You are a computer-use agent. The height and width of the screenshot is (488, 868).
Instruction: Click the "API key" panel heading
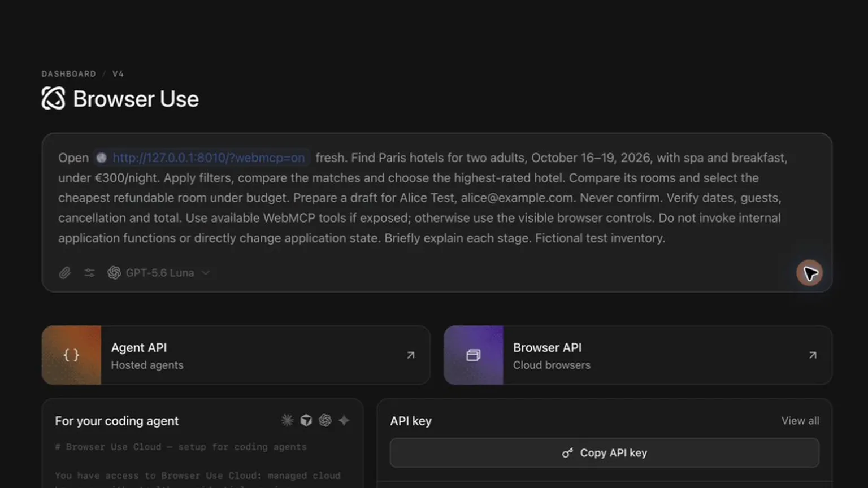pos(411,421)
